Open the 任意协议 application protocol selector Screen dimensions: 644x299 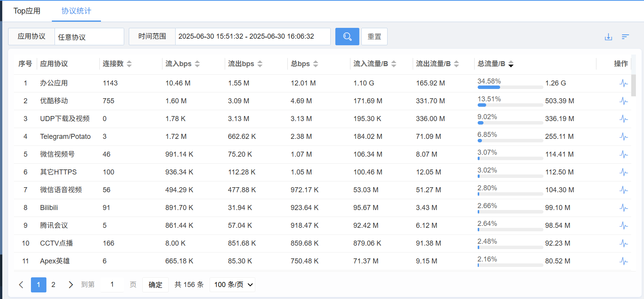coord(89,37)
